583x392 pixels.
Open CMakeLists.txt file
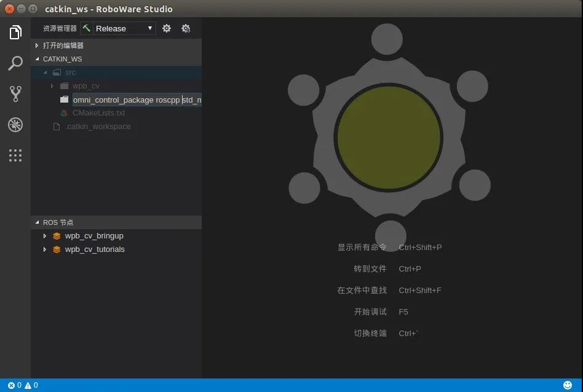pos(98,112)
